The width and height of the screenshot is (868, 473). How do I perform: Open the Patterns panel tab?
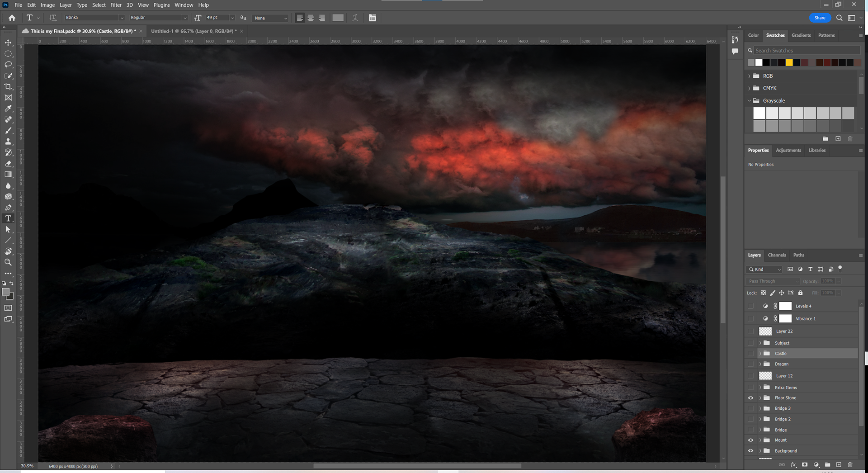click(x=826, y=35)
